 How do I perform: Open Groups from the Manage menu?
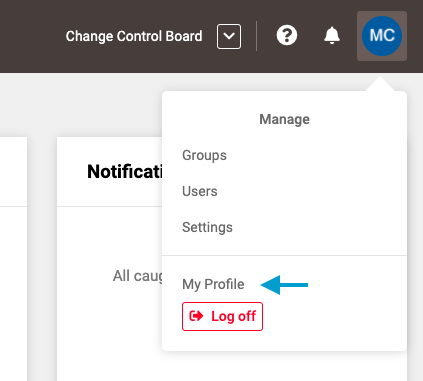coord(204,155)
